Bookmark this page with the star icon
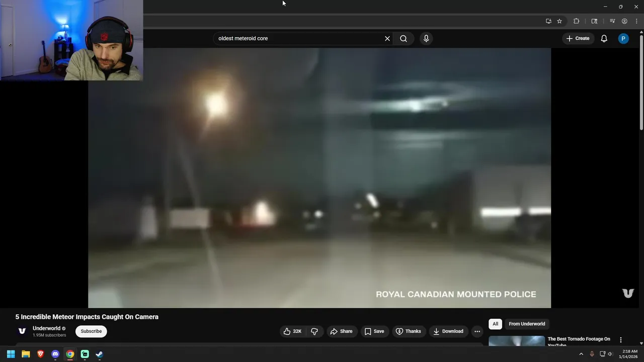The height and width of the screenshot is (362, 644). coord(559,21)
